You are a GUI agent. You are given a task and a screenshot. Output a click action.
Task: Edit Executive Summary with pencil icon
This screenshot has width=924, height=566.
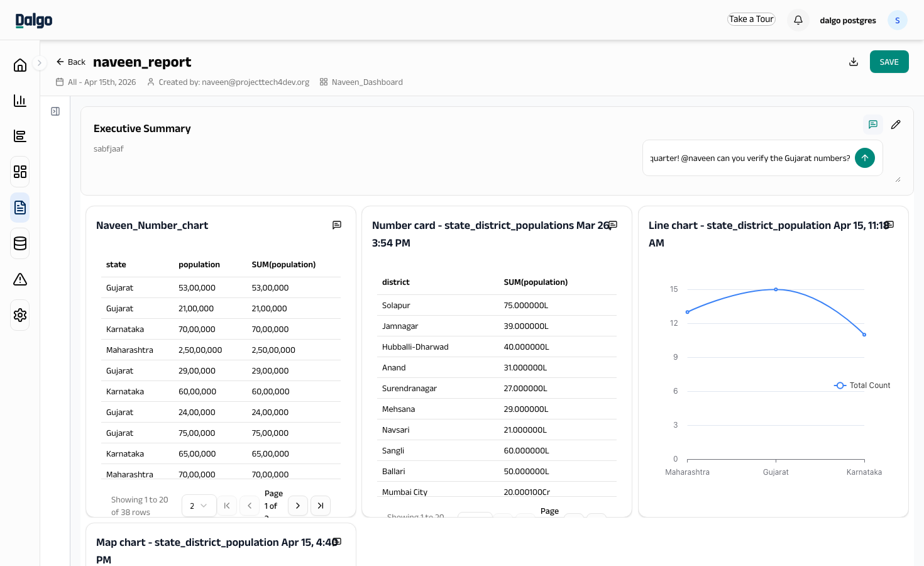pyautogui.click(x=896, y=125)
